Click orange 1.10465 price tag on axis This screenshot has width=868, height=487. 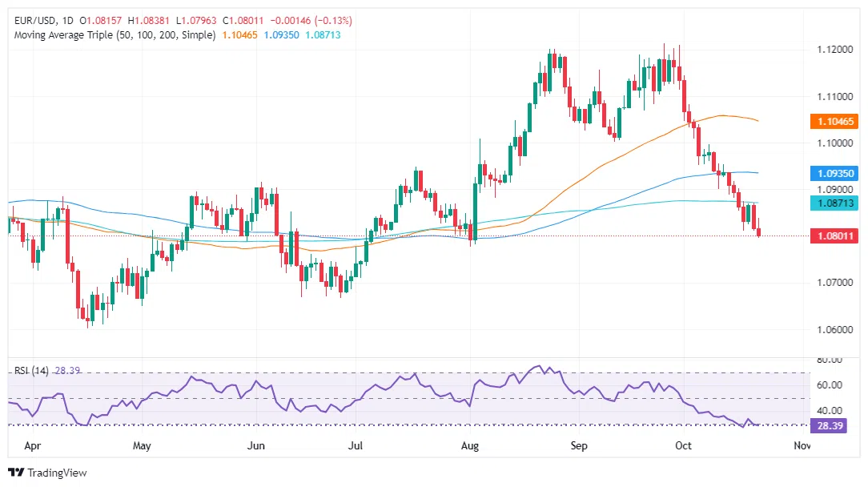pyautogui.click(x=836, y=122)
